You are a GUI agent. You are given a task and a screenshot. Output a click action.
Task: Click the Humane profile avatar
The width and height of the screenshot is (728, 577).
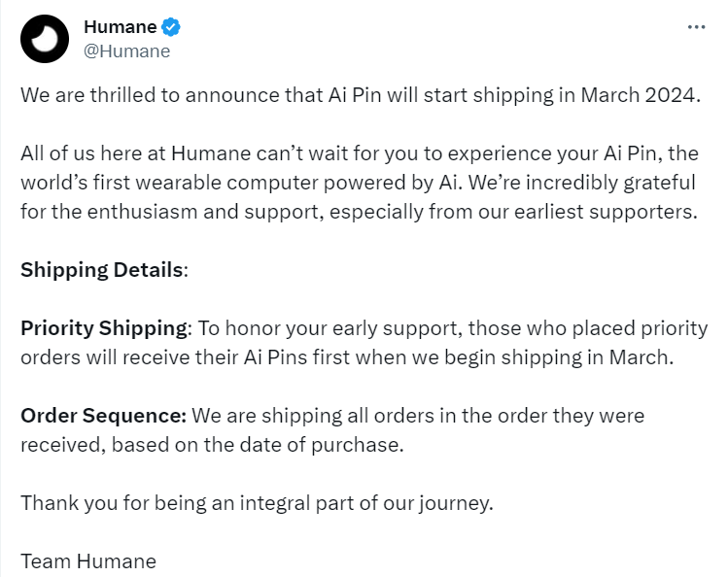click(x=45, y=39)
